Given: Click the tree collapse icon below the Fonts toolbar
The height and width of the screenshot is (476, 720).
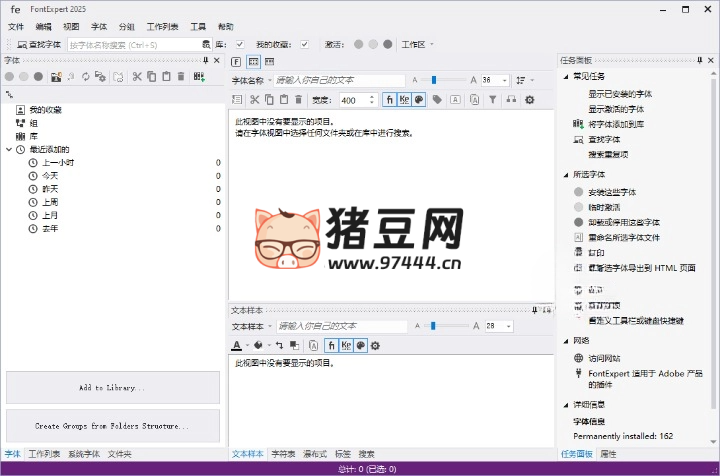Looking at the screenshot, I should click(x=9, y=95).
